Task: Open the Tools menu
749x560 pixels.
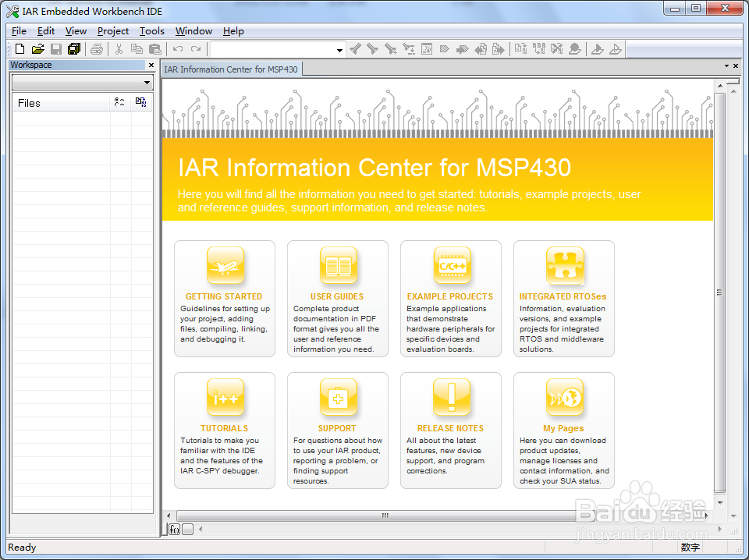Action: click(x=152, y=31)
